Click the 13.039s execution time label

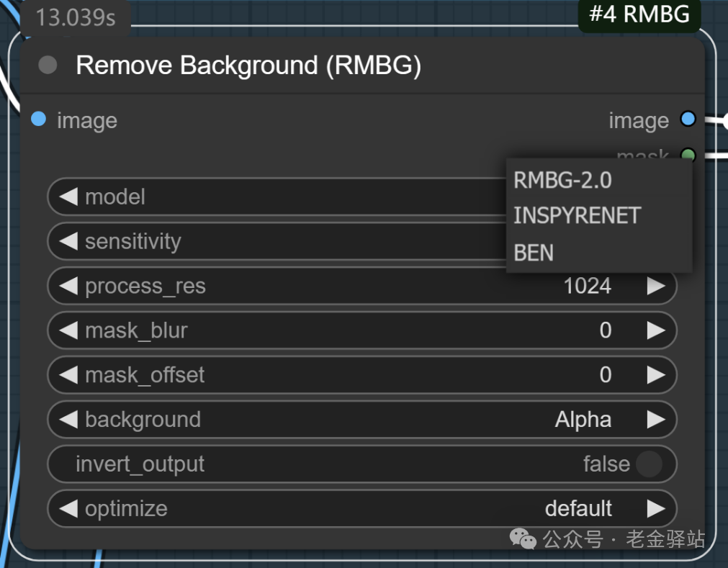(x=75, y=17)
